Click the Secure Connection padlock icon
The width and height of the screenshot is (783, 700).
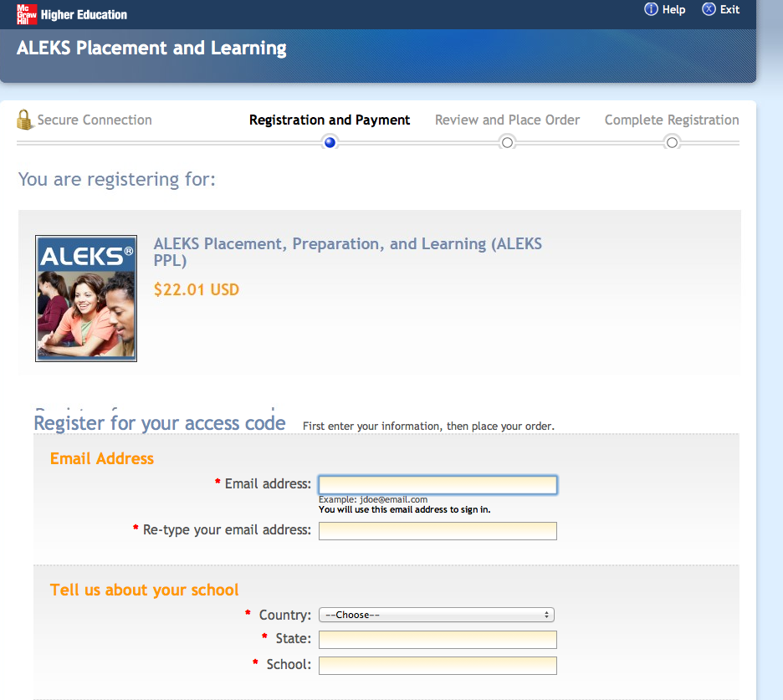click(24, 120)
